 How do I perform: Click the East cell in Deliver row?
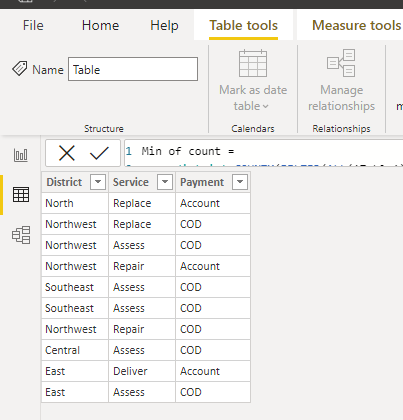75,371
